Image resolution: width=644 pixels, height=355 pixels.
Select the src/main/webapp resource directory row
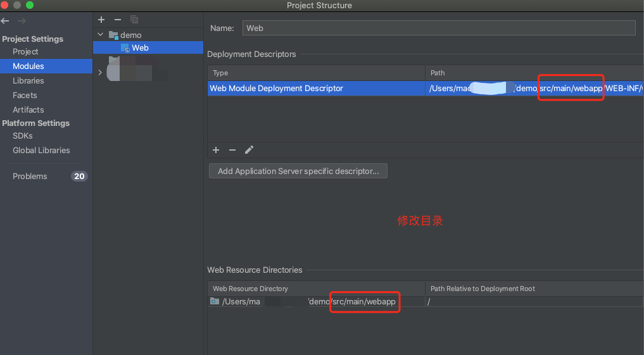click(426, 301)
